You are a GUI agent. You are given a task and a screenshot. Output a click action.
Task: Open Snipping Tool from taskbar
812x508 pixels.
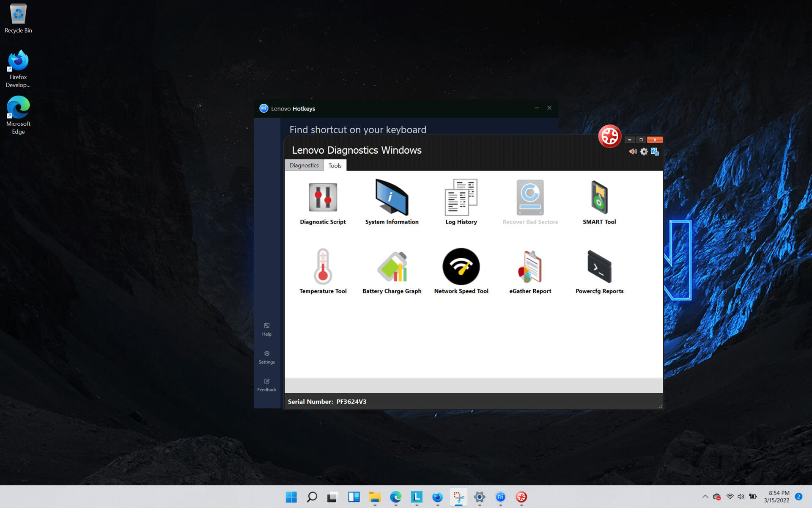pos(458,497)
